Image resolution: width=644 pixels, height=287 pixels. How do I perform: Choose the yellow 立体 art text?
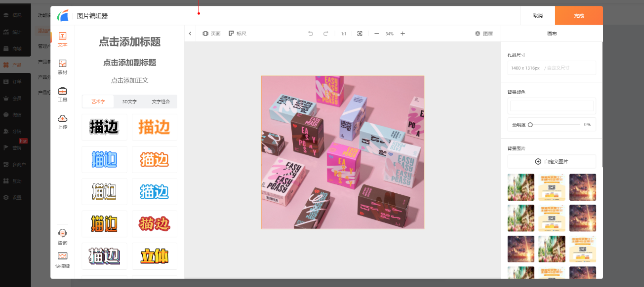point(155,256)
